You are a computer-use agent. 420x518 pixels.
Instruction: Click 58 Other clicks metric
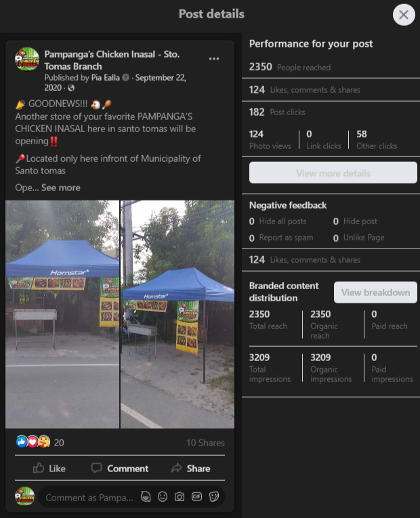tap(377, 139)
